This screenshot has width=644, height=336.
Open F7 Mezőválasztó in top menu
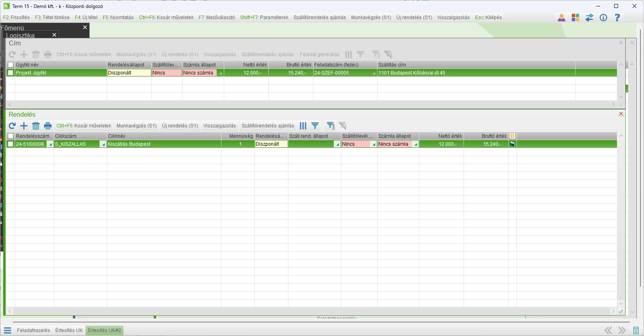pyautogui.click(x=217, y=18)
